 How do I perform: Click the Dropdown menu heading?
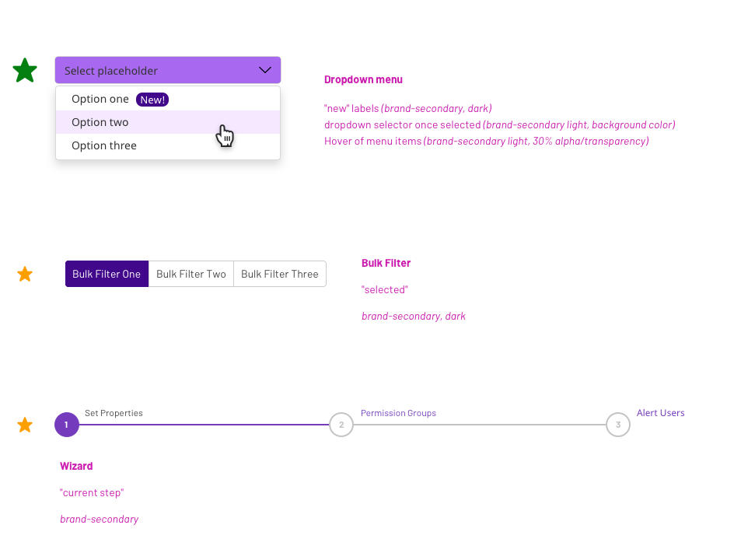(x=363, y=79)
